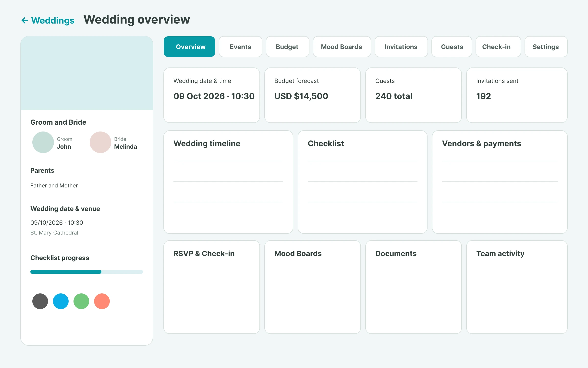
Task: Open the Wedding date & time card
Action: 212,95
